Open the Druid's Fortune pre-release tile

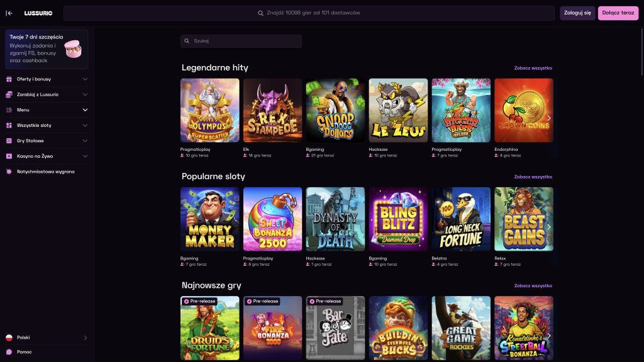(210, 328)
